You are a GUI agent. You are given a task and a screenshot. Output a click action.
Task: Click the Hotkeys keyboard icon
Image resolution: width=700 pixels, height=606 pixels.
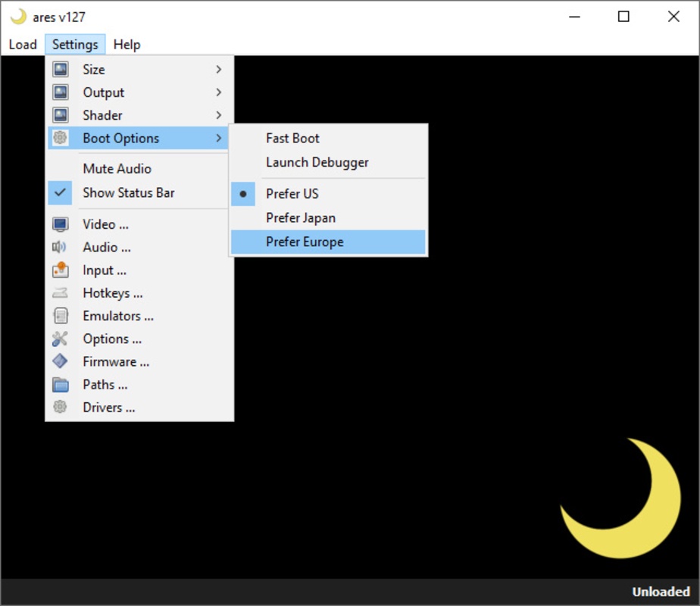point(60,292)
